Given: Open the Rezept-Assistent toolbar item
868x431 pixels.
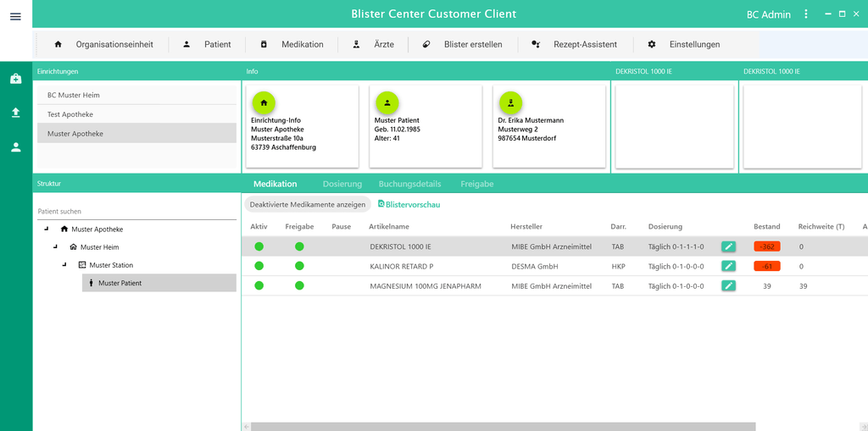Looking at the screenshot, I should pyautogui.click(x=574, y=44).
